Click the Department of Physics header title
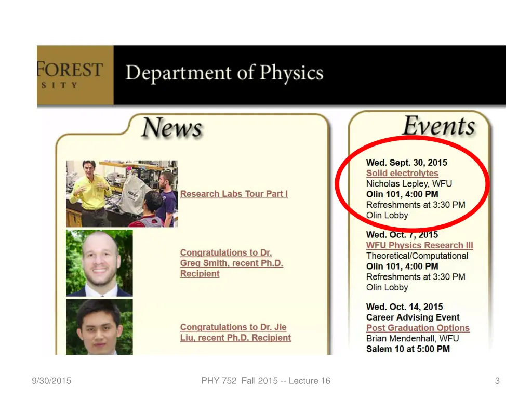 [224, 73]
